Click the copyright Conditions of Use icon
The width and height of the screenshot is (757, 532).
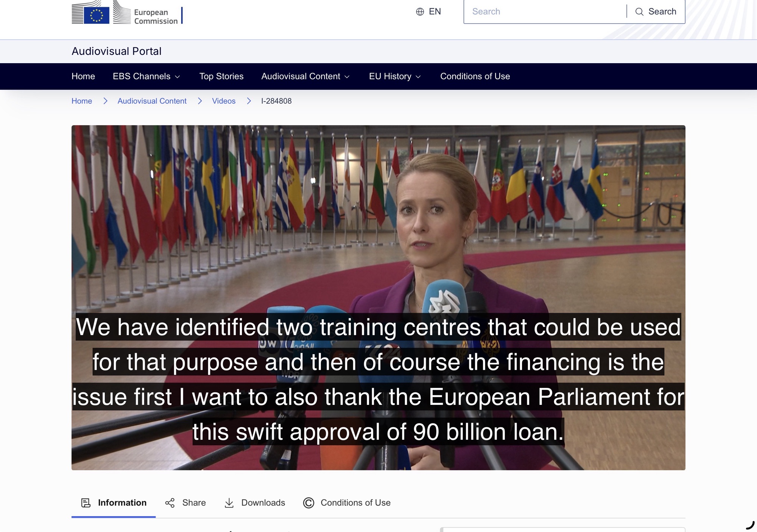pyautogui.click(x=308, y=502)
